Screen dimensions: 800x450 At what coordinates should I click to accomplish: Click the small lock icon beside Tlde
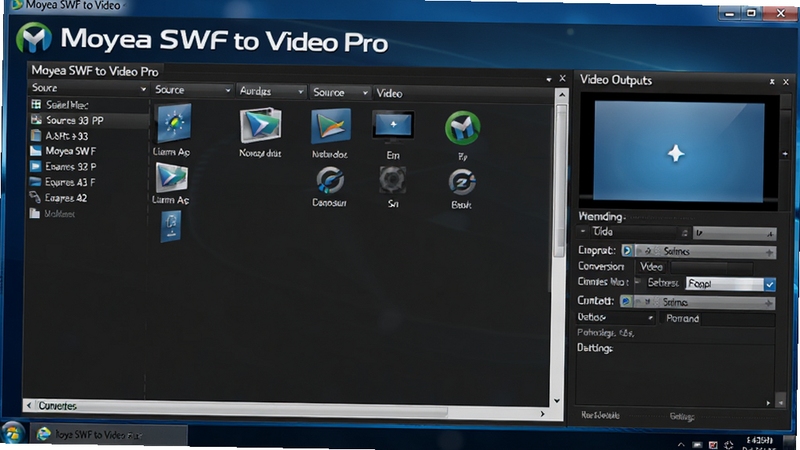[x=685, y=233]
